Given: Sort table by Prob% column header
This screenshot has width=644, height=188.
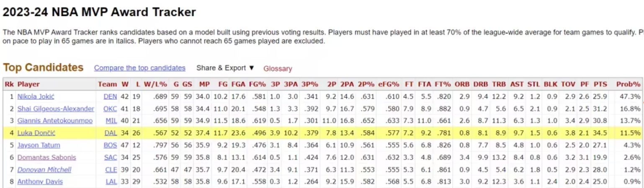Looking at the screenshot, I should click(628, 84).
